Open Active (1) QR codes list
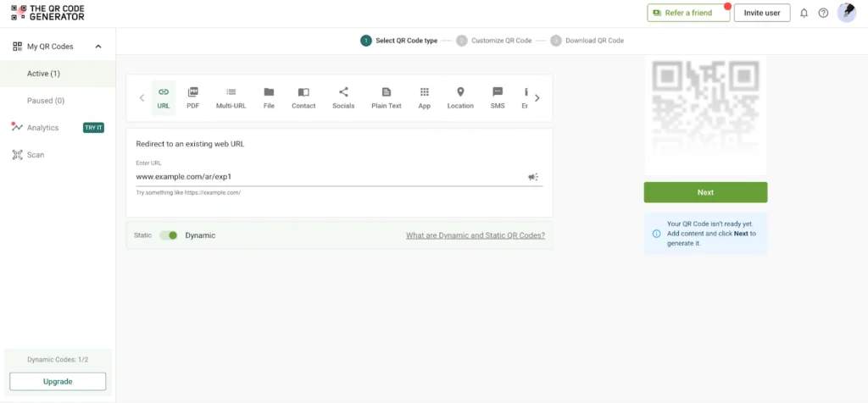This screenshot has height=403, width=868. tap(58, 74)
